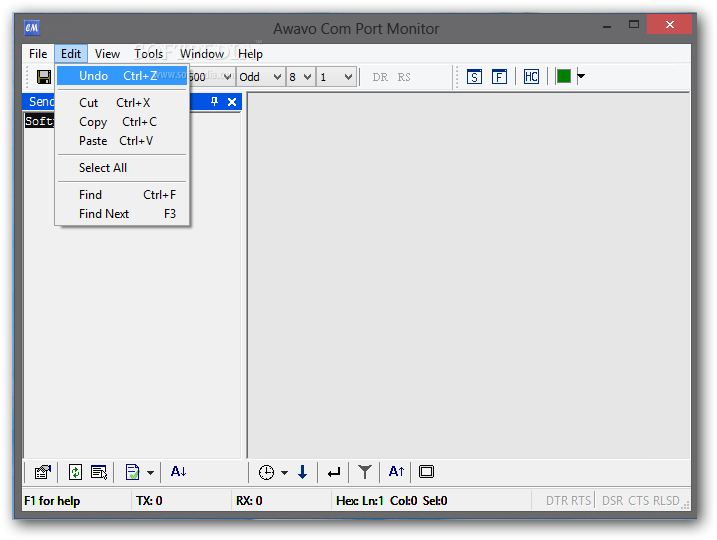Viewport: 717px width, 540px height.
Task: Click the document checkmark icon
Action: point(132,472)
